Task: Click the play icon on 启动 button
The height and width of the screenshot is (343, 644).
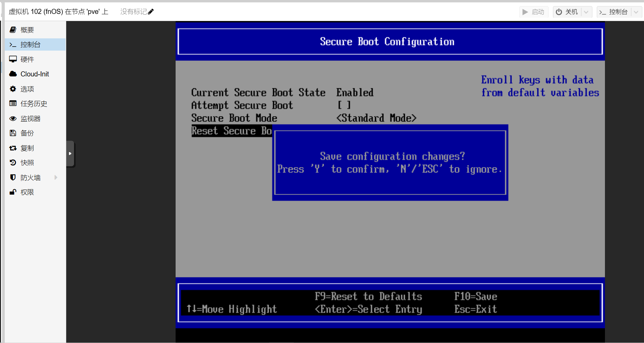Action: pos(525,12)
